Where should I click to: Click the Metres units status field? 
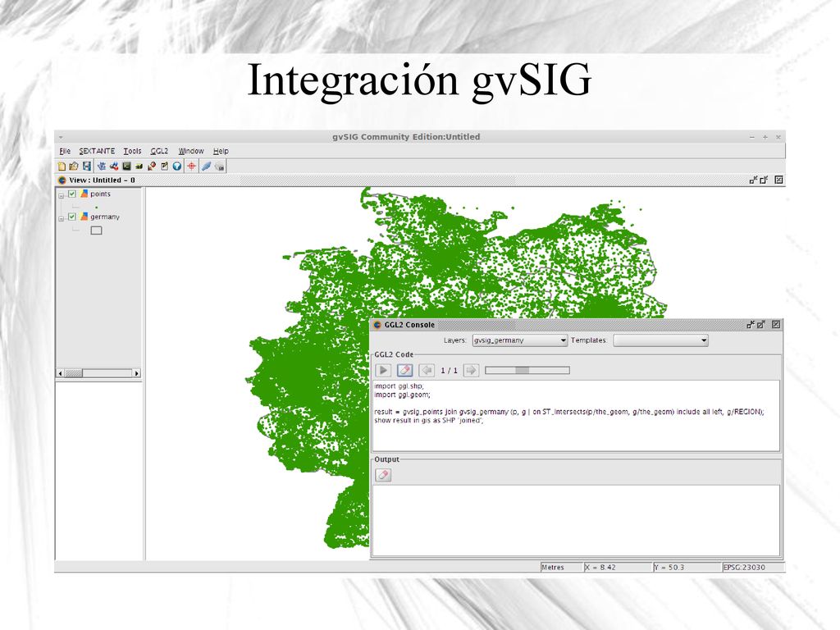(561, 567)
